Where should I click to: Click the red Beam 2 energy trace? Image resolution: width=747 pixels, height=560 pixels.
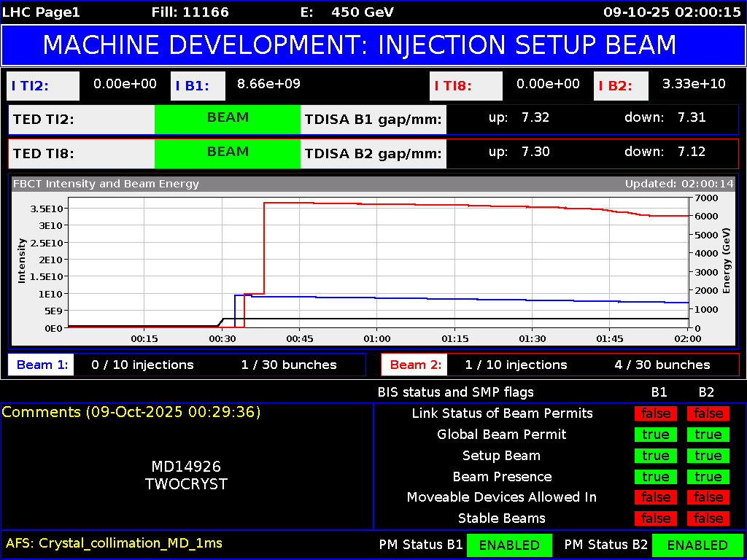click(438, 205)
